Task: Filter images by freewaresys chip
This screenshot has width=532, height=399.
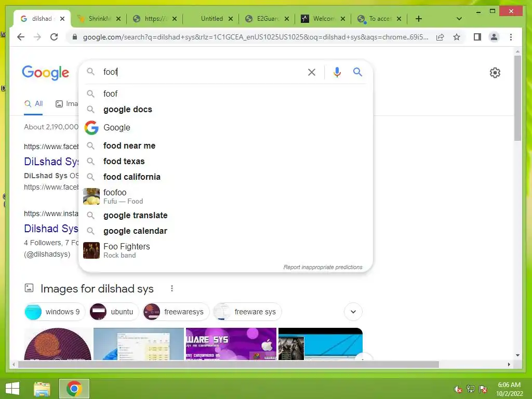Action: click(176, 312)
